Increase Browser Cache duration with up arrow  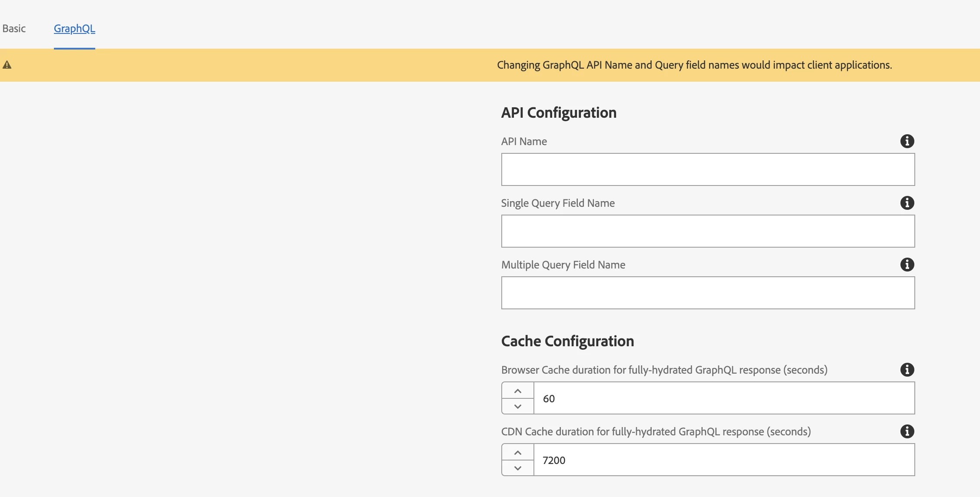pos(517,391)
